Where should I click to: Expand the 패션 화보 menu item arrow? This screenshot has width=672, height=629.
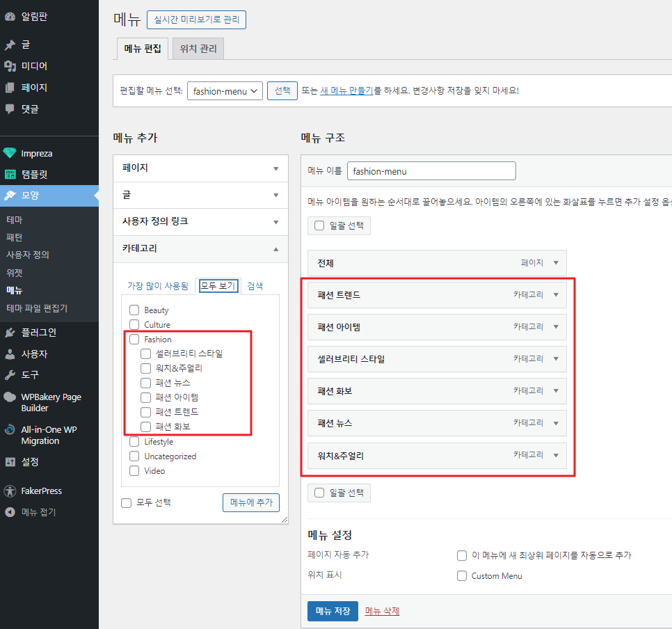tap(556, 391)
